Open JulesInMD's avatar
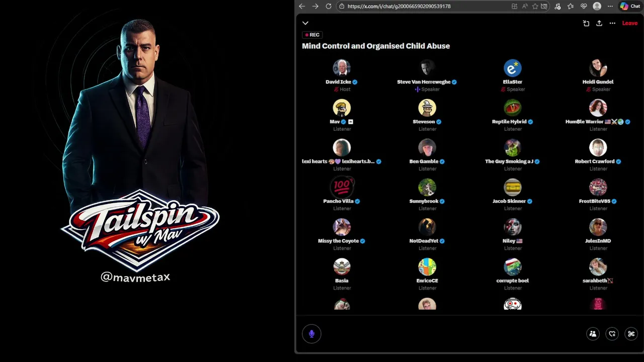 (598, 227)
